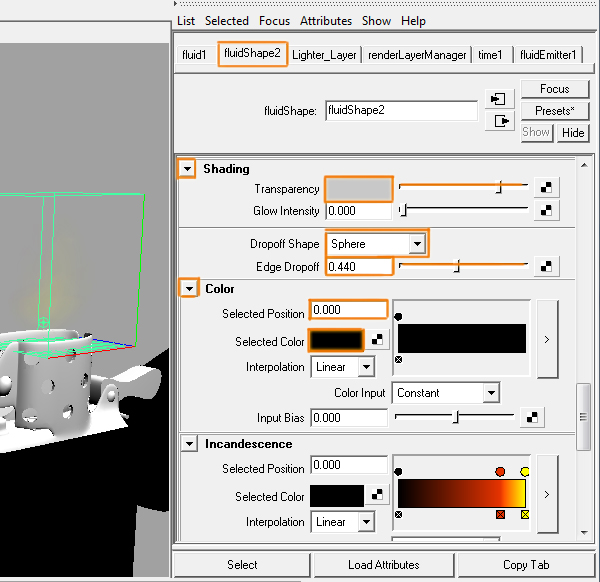Viewport: 600px width, 582px height.
Task: Click the Show button
Action: (x=536, y=132)
